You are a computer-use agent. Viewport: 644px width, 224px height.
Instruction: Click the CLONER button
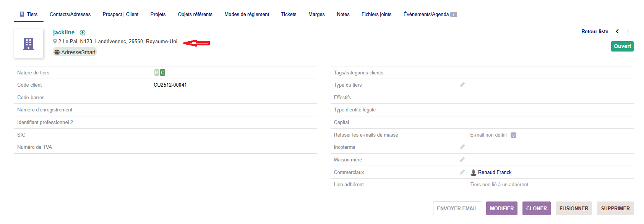(536, 208)
